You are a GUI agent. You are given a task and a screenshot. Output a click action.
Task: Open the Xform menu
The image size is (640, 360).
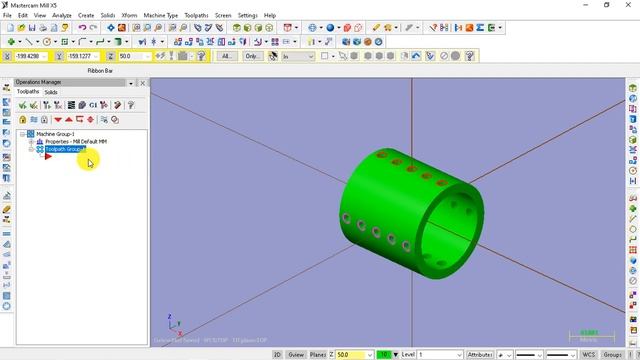pyautogui.click(x=129, y=16)
